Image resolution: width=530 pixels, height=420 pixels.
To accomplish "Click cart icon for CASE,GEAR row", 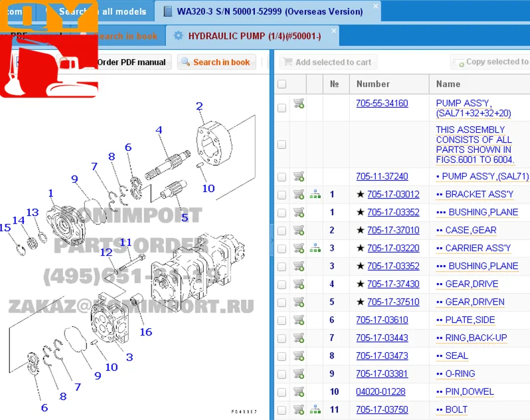I will pyautogui.click(x=299, y=231).
